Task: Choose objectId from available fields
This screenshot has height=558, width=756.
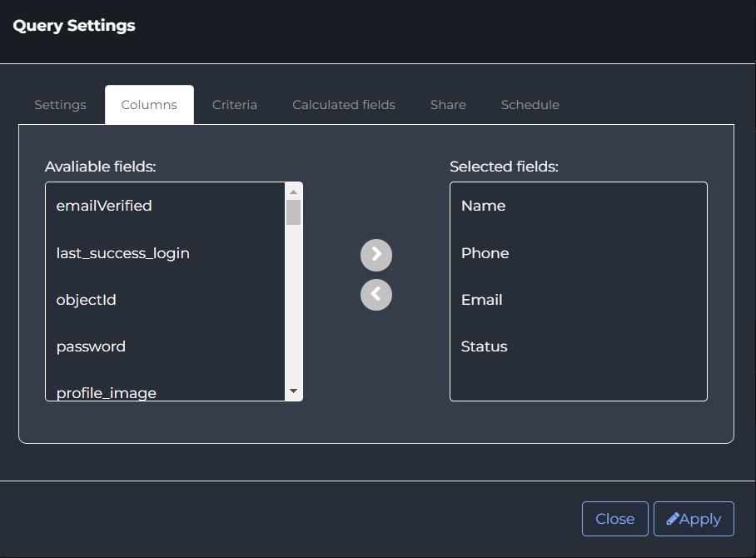Action: coord(166,300)
